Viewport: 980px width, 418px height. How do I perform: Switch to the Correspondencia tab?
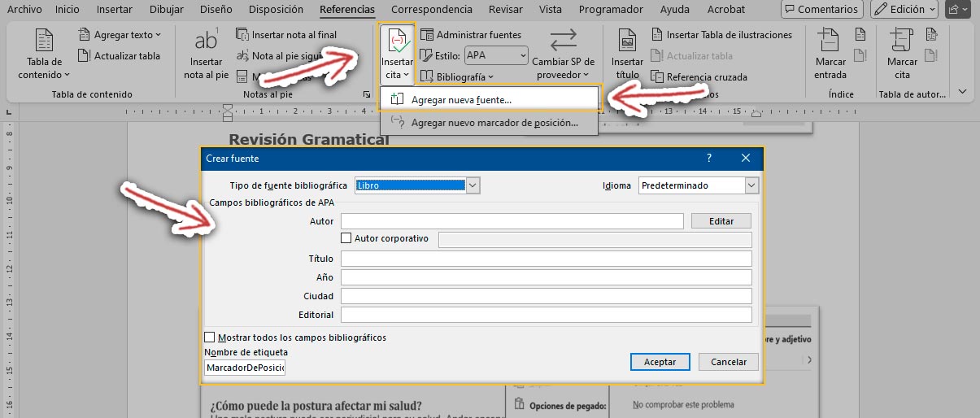pyautogui.click(x=431, y=10)
